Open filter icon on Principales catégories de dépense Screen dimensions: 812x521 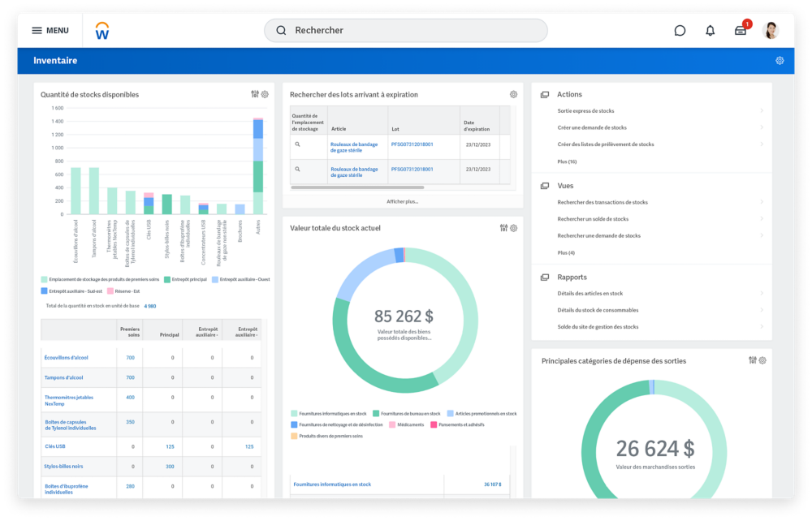[753, 360]
